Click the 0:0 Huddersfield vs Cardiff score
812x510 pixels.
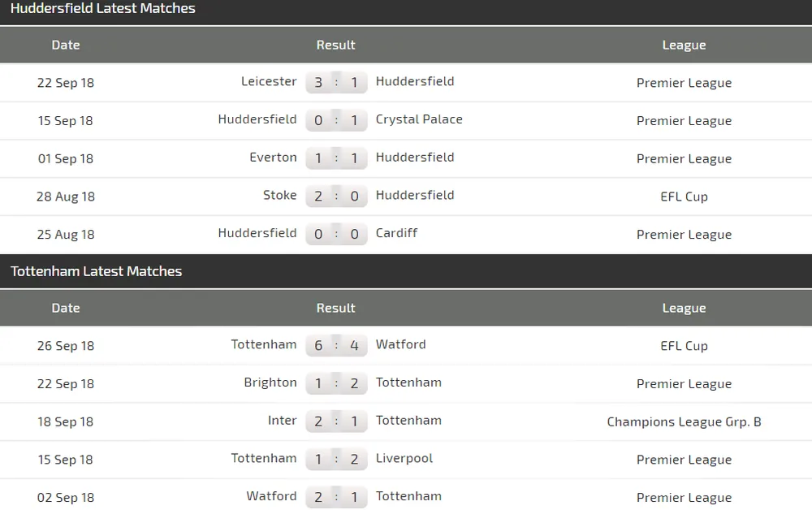(336, 235)
